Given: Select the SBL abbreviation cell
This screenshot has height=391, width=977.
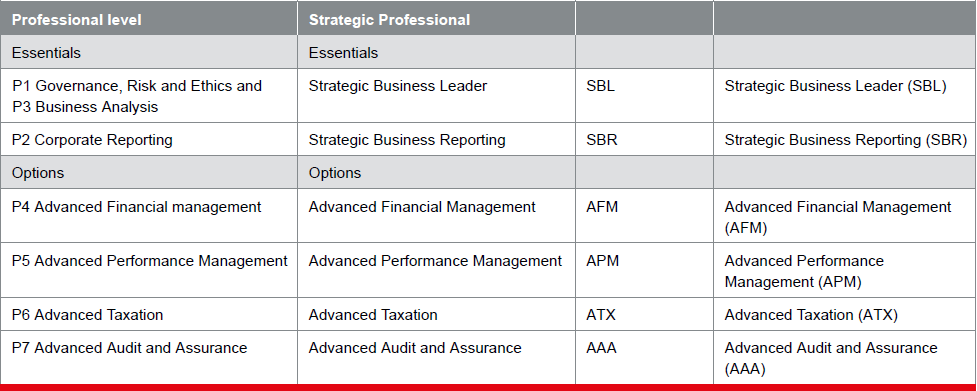Looking at the screenshot, I should (x=644, y=96).
